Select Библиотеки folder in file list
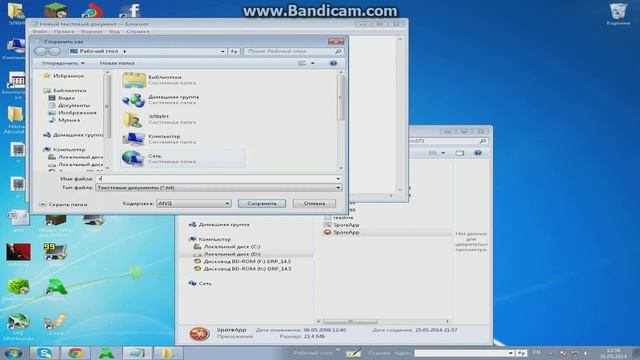Screen dimensions: 640x360 tap(183, 80)
